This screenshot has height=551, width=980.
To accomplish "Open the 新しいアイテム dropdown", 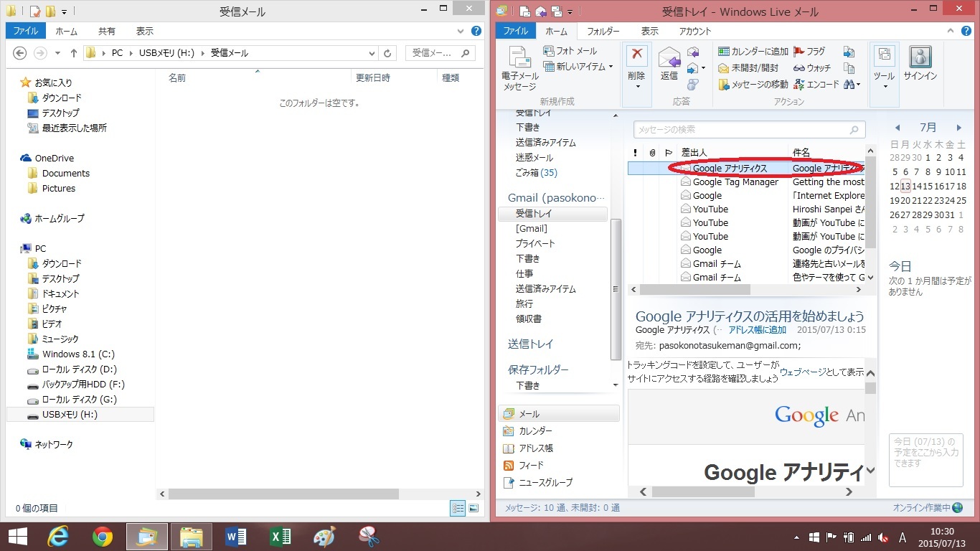I will point(578,67).
